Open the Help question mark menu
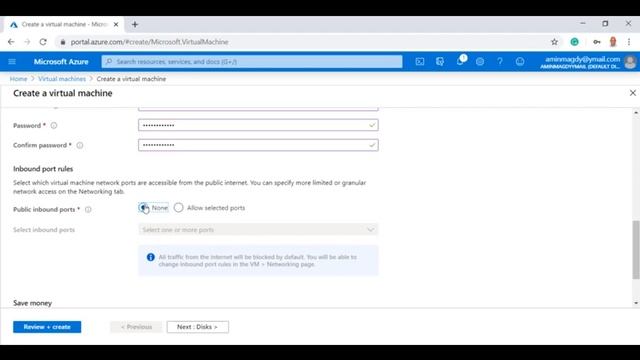This screenshot has width=640, height=360. click(x=500, y=62)
